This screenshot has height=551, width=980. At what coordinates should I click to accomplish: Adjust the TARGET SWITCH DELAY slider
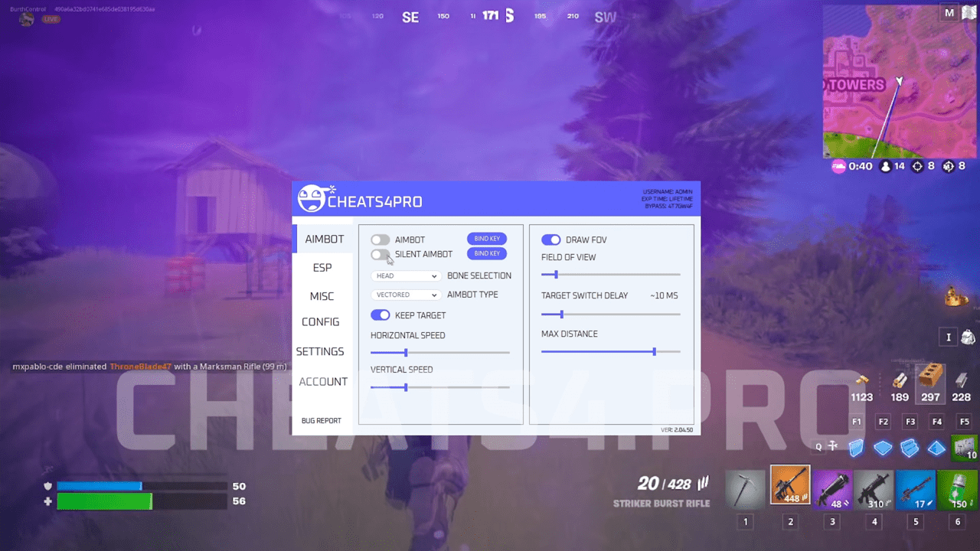pyautogui.click(x=611, y=314)
